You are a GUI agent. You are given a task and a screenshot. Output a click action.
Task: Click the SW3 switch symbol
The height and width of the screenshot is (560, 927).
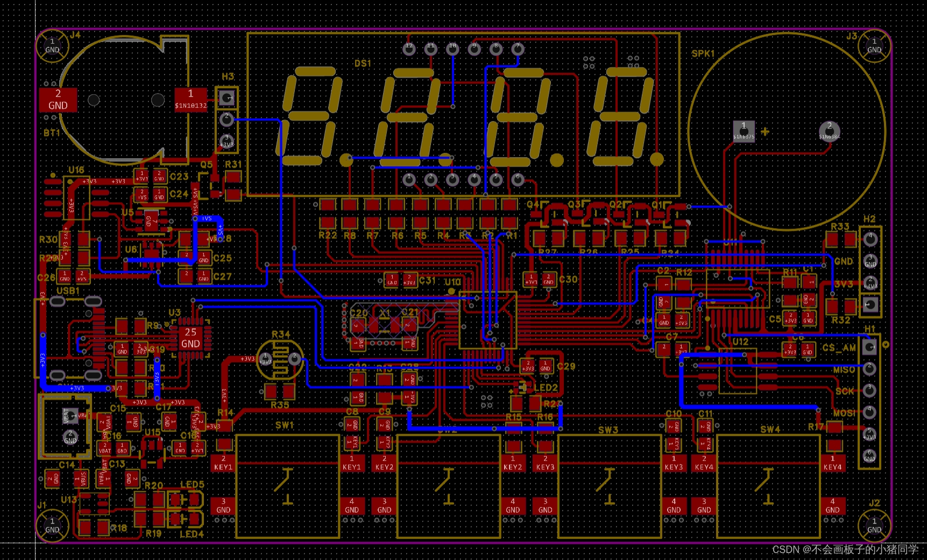[x=610, y=487]
